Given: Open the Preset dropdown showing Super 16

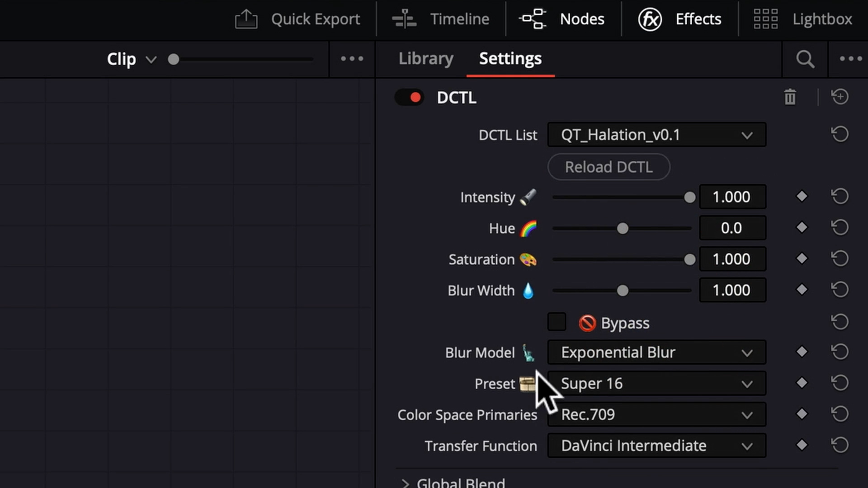Looking at the screenshot, I should 656,383.
